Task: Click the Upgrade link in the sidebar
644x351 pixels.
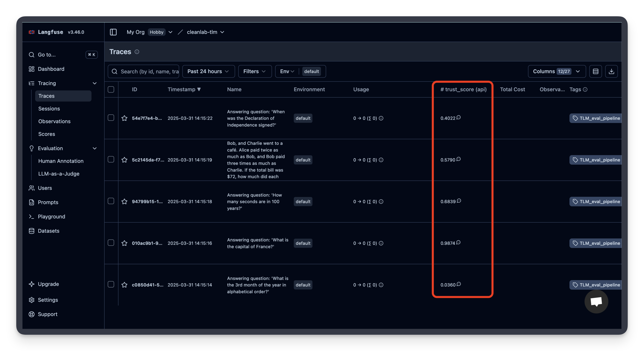Action: click(x=49, y=284)
